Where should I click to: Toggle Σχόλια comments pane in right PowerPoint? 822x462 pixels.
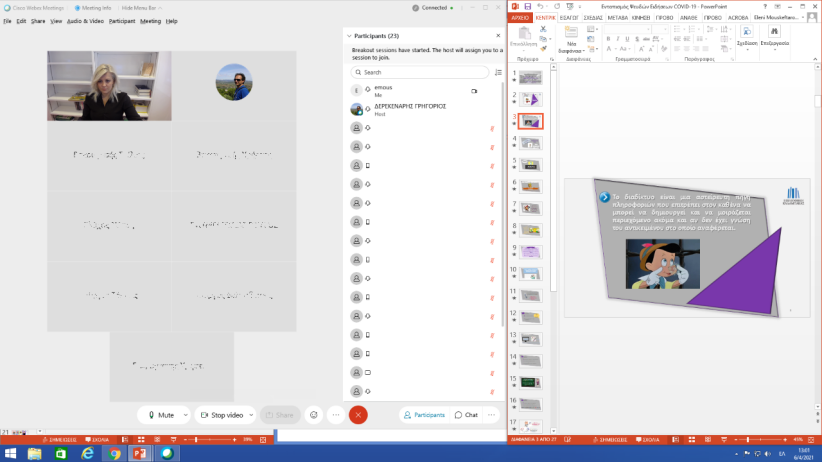[x=647, y=439]
